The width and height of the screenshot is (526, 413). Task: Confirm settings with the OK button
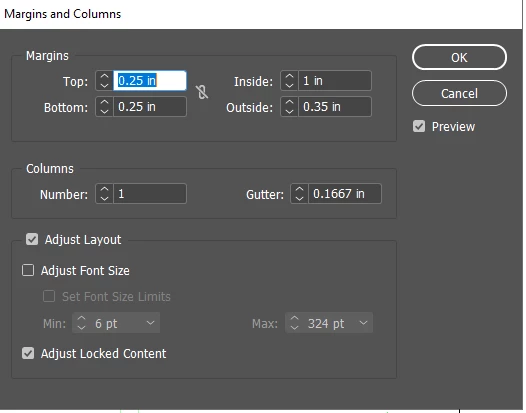pos(459,57)
